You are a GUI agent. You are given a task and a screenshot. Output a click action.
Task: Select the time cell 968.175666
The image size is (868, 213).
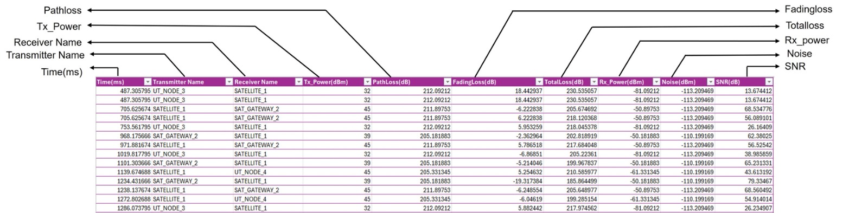pos(136,136)
